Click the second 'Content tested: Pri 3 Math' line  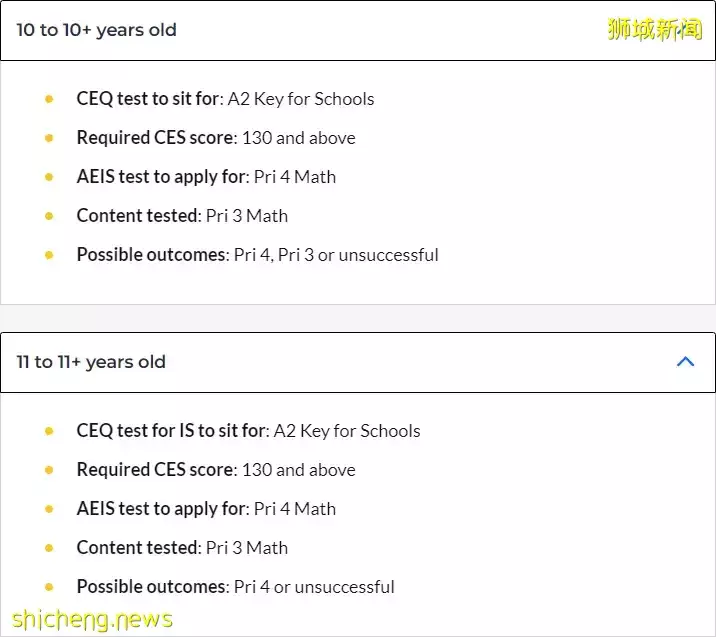tap(182, 548)
